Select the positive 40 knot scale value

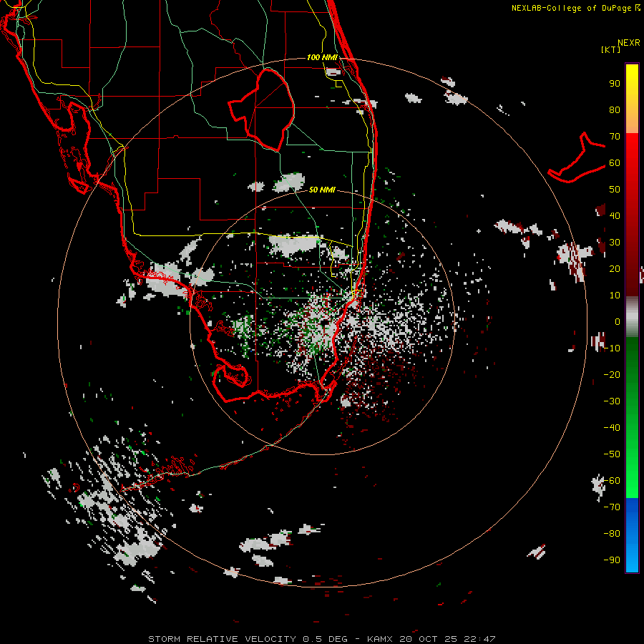(615, 215)
